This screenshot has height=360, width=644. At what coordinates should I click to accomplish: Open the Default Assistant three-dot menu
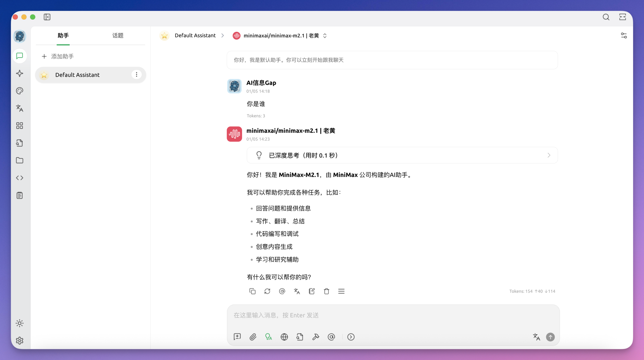(x=137, y=74)
